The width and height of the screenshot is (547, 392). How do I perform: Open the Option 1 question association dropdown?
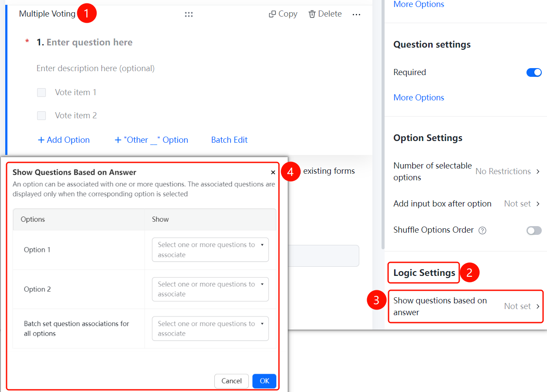pyautogui.click(x=210, y=250)
